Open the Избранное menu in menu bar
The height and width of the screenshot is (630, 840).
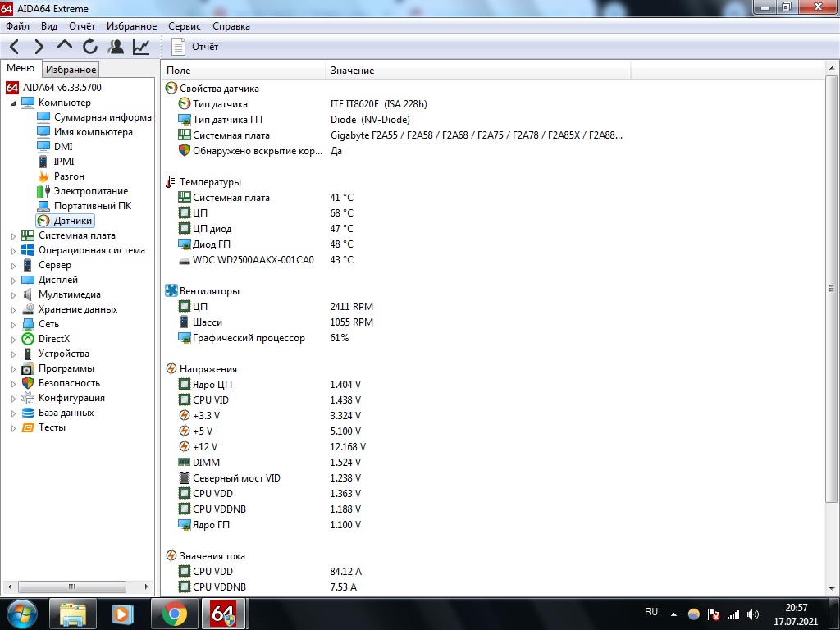pos(132,26)
